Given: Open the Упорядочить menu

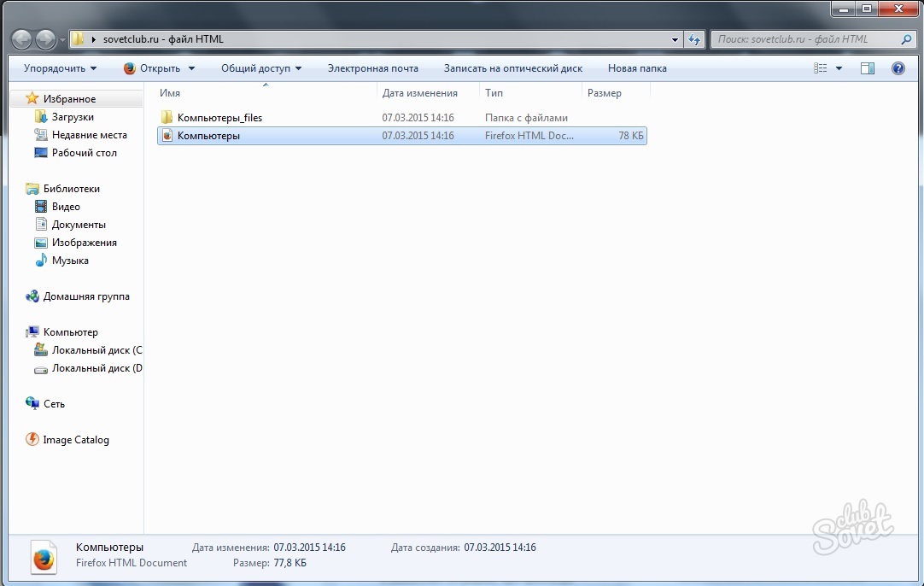Looking at the screenshot, I should tap(60, 68).
